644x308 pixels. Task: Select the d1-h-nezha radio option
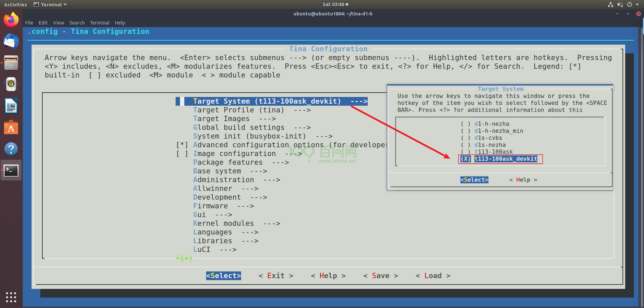(x=466, y=124)
